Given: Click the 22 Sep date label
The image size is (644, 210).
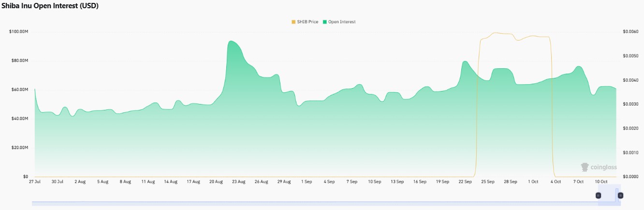Looking at the screenshot, I should point(465,181).
